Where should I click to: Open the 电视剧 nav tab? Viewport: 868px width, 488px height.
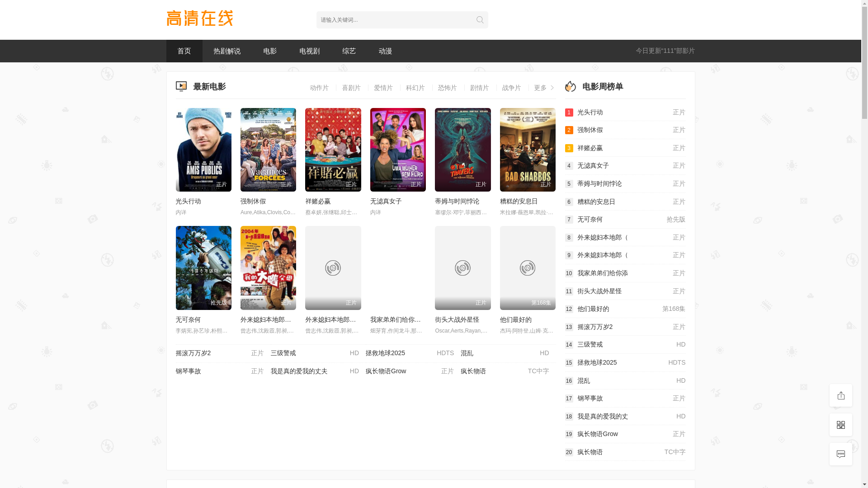tap(310, 51)
